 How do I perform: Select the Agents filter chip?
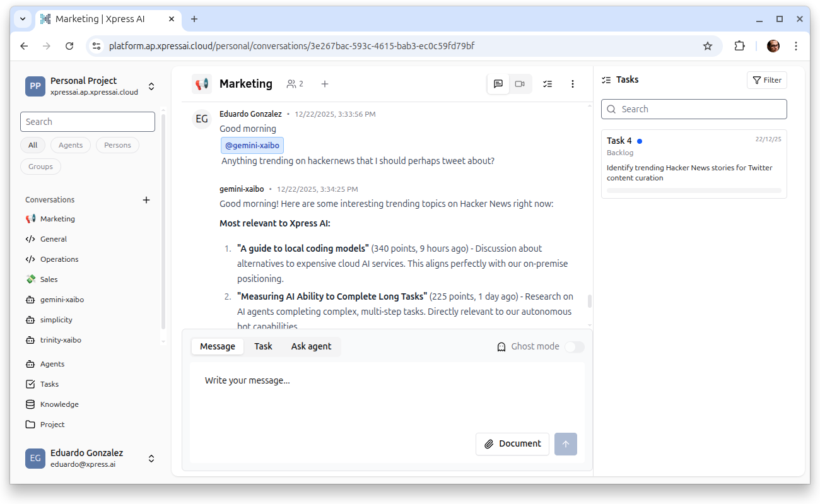[71, 145]
